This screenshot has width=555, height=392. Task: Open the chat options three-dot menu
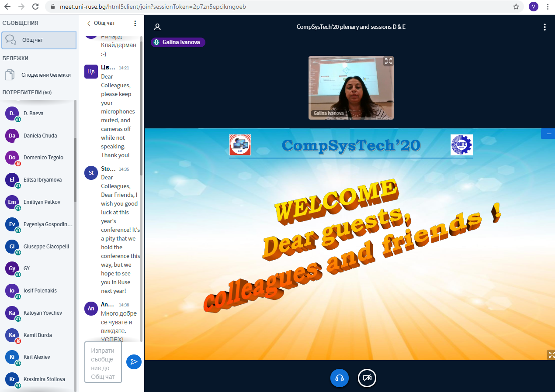tap(135, 23)
